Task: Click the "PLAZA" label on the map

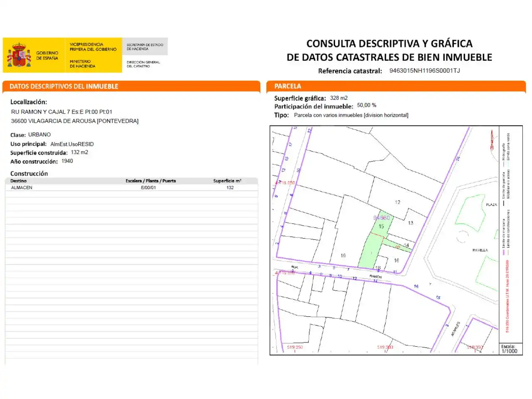Action: tap(492, 205)
